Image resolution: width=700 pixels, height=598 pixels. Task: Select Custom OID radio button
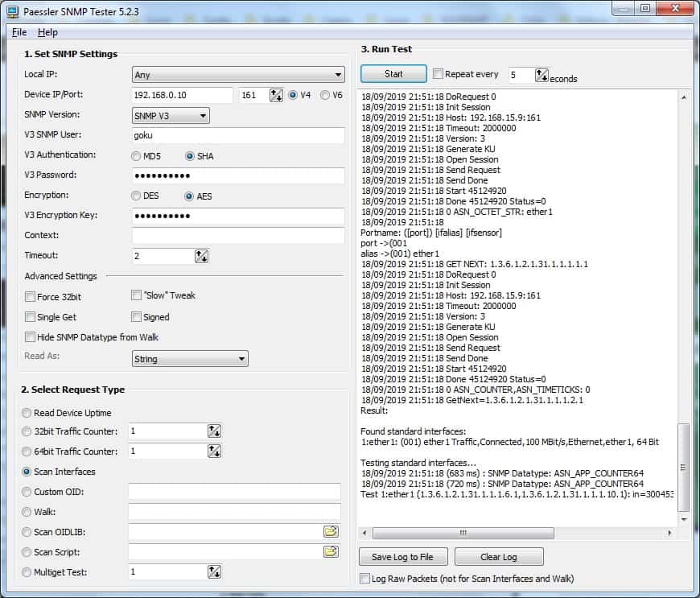point(27,492)
